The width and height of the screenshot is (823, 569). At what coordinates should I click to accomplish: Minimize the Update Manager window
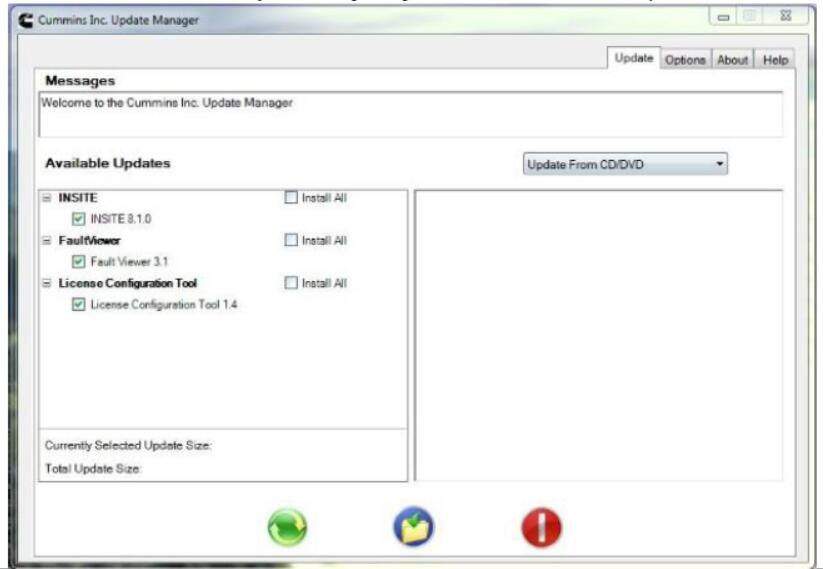pyautogui.click(x=723, y=17)
